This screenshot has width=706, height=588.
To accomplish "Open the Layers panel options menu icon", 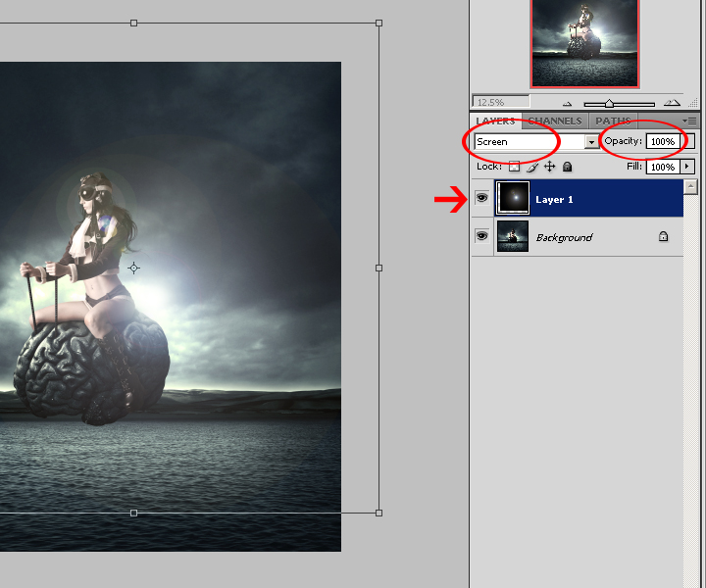I will click(x=690, y=121).
